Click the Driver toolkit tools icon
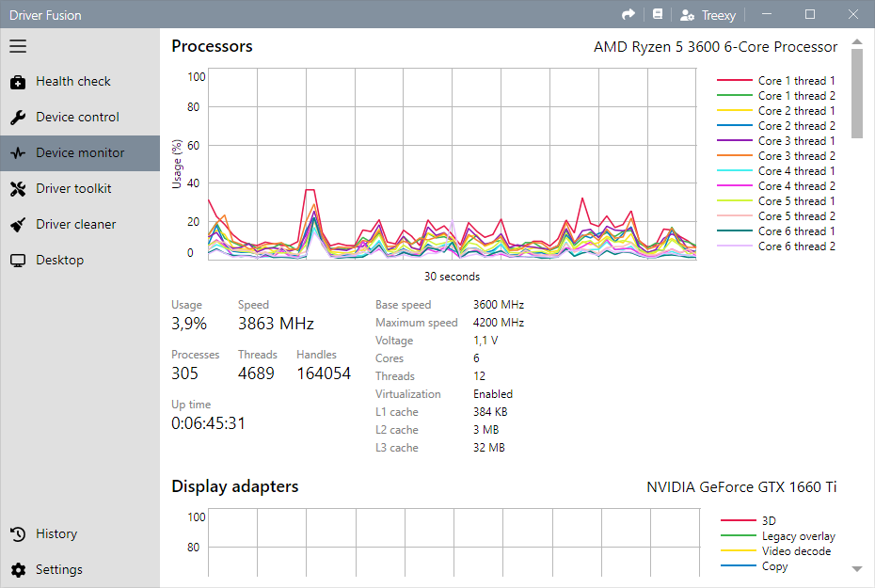Screen dimensions: 875x588 point(18,189)
